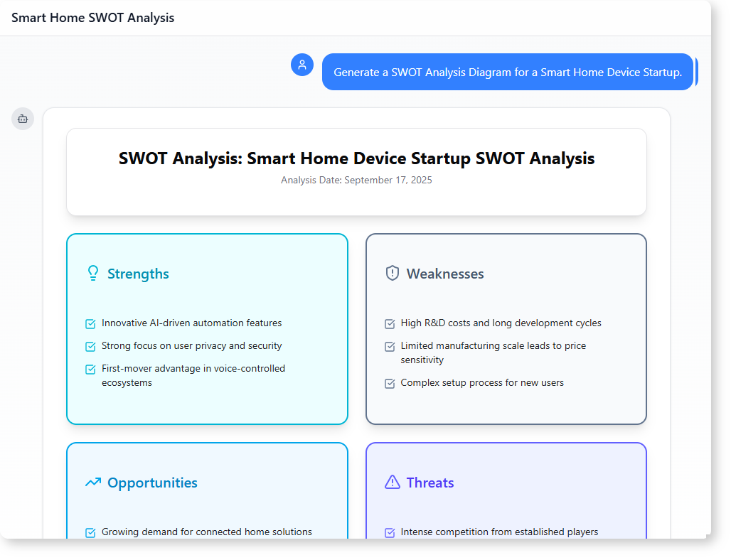The height and width of the screenshot is (560, 731).
Task: Toggle the AI-driven automation features checkbox
Action: point(90,324)
